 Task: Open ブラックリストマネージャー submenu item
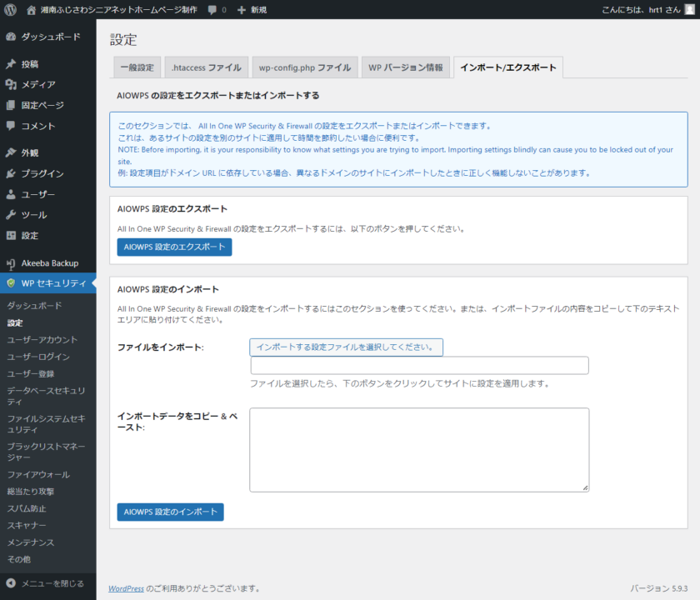tap(46, 452)
